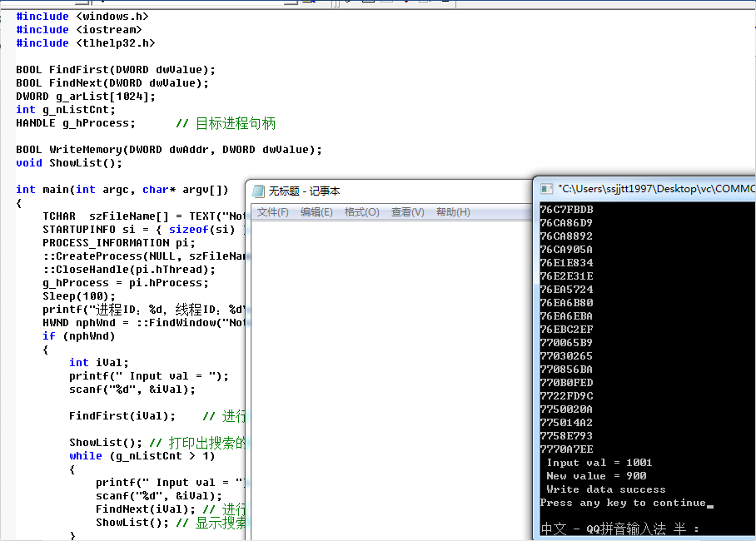Click address 7758E793 in the console
Image resolution: width=756 pixels, height=541 pixels.
coord(566,436)
